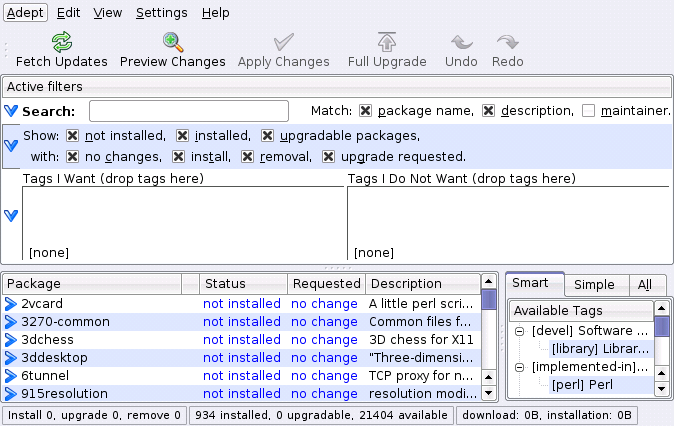Uncheck the 'not installed' filter checkbox

click(x=73, y=136)
